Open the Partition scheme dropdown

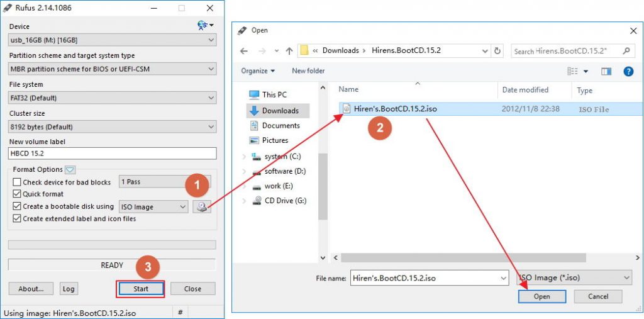[112, 69]
